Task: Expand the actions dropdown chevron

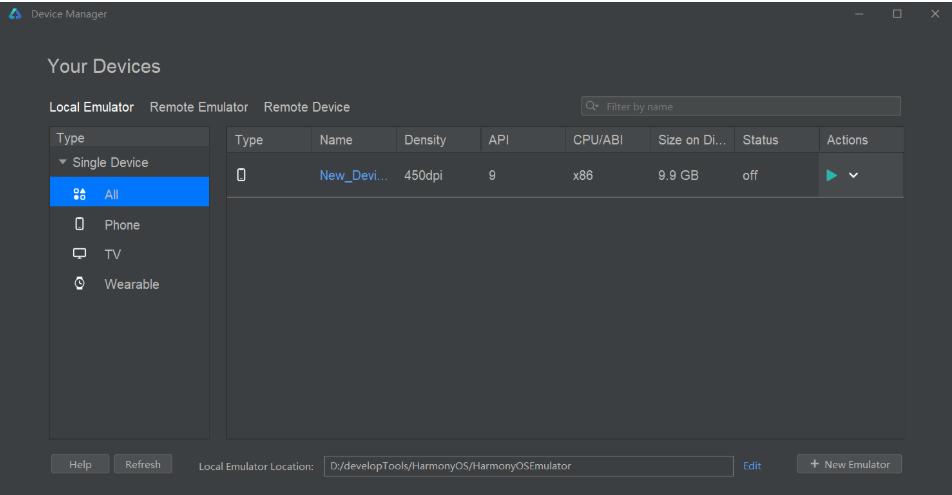Action: pos(853,176)
